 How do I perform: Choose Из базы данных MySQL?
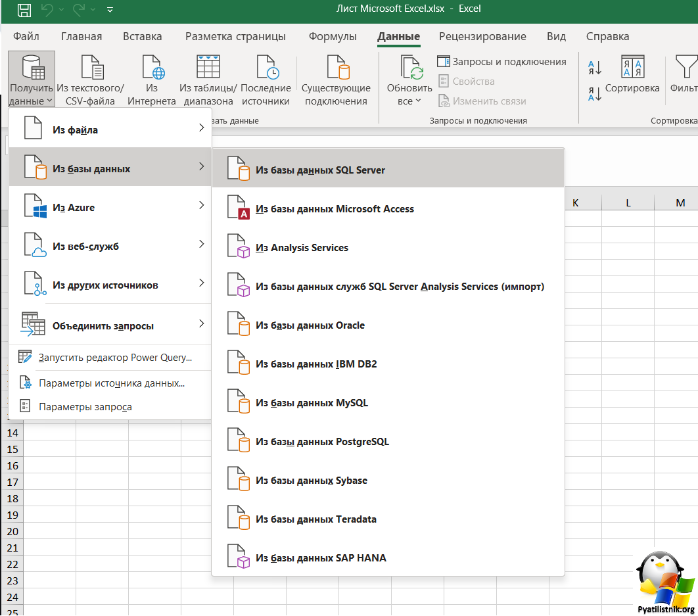coord(388,401)
